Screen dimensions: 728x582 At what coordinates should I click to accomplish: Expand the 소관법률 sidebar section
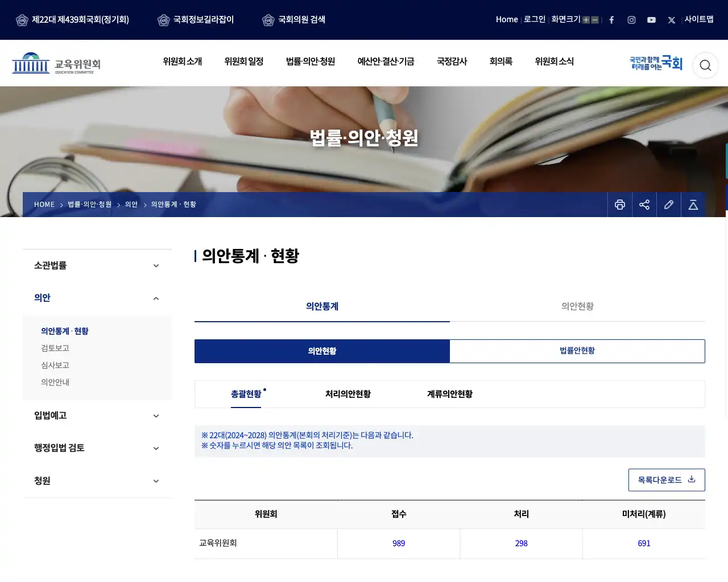[x=97, y=265]
